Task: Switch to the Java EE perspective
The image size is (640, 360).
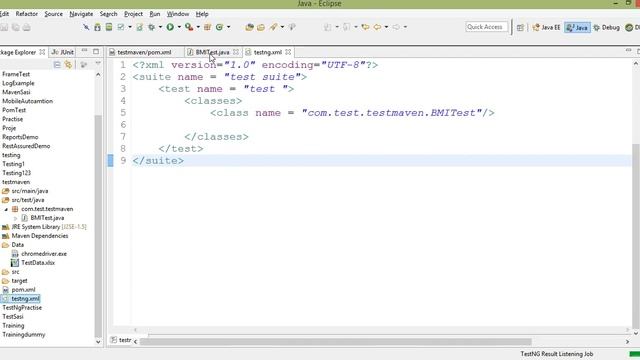Action: point(547,28)
